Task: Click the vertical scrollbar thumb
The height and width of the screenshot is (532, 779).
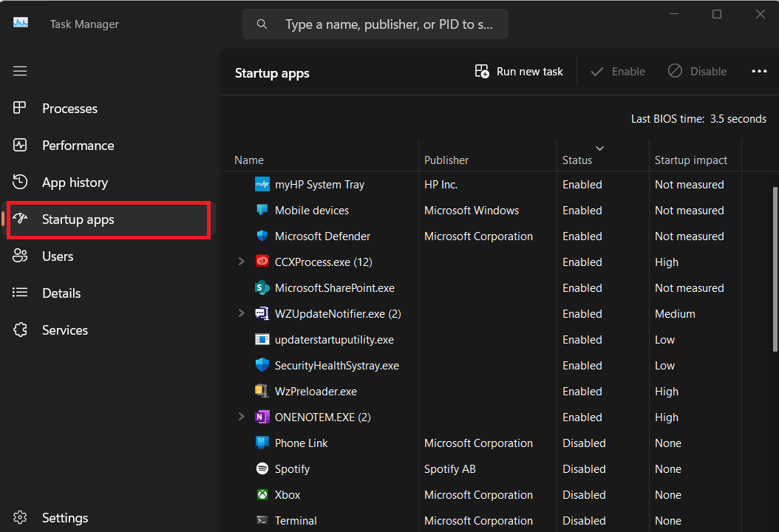Action: (x=775, y=269)
